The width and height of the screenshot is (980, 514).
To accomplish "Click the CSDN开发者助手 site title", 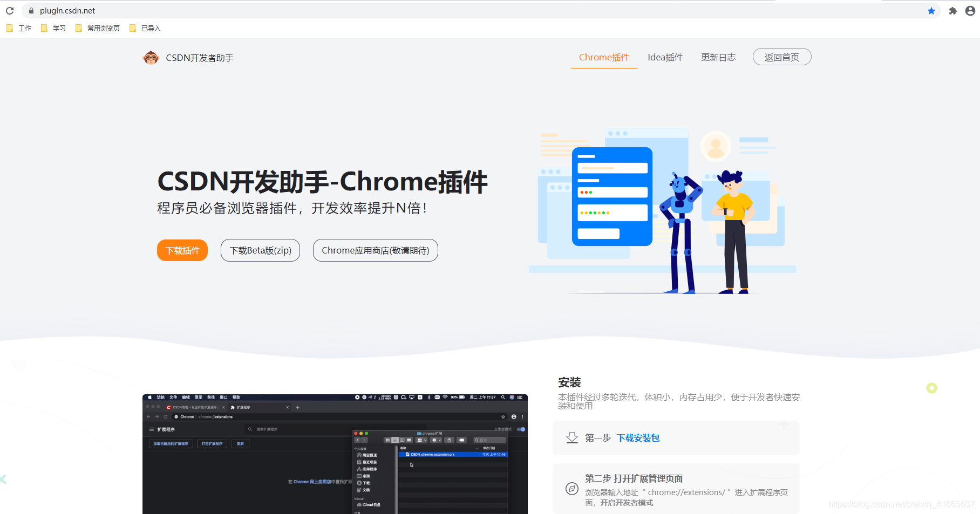I will pyautogui.click(x=200, y=58).
